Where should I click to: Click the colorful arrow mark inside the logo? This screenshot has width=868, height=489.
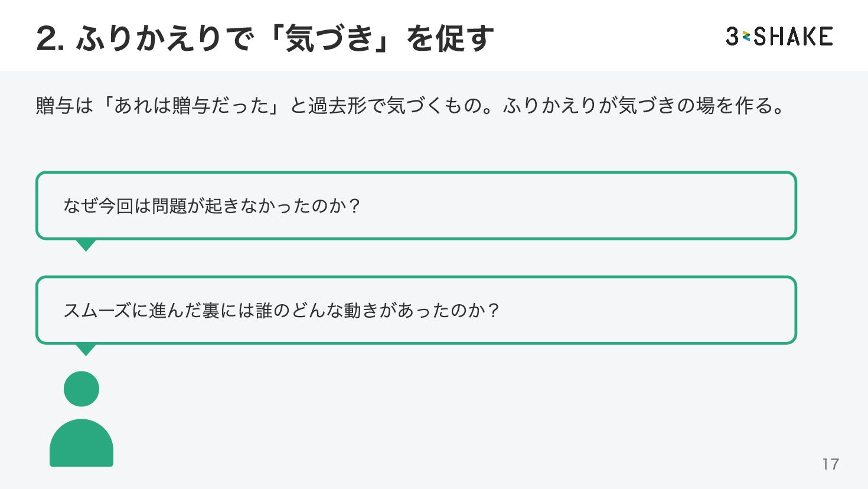(746, 37)
